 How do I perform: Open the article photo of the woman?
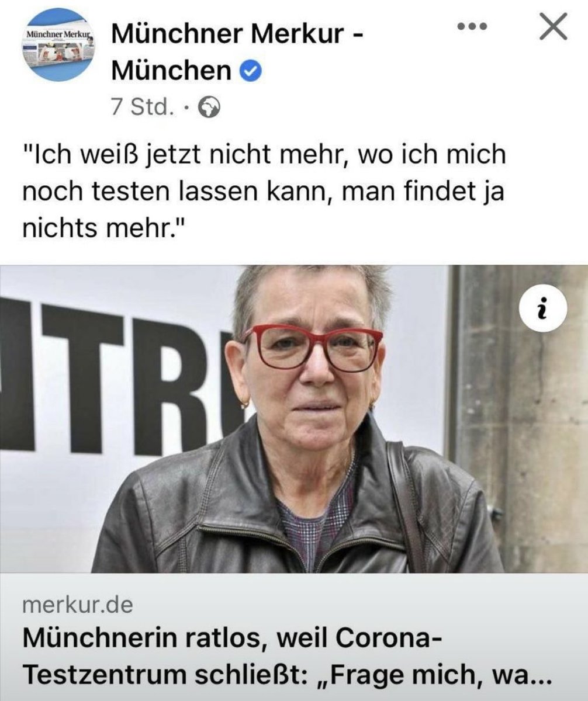coord(294,419)
